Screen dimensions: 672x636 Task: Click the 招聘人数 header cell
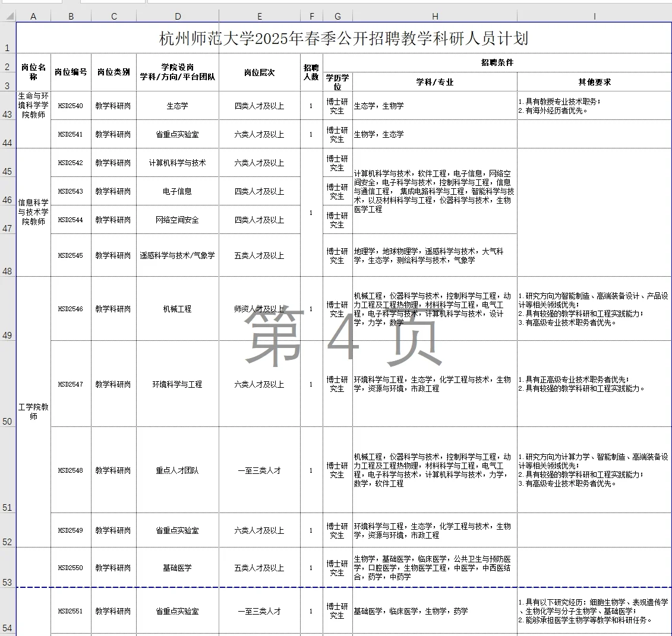tap(311, 72)
